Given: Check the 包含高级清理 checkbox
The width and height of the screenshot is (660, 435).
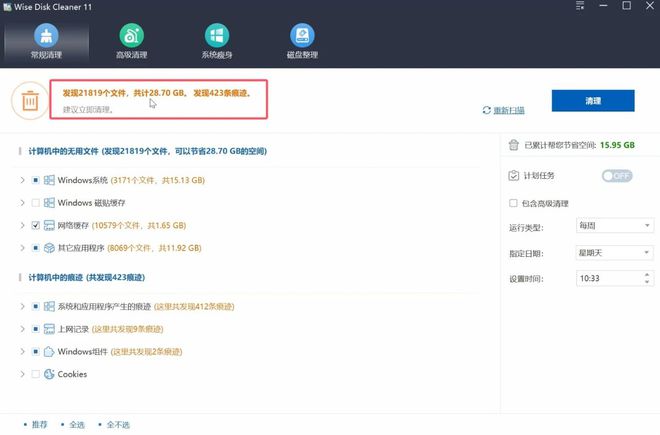Looking at the screenshot, I should (x=514, y=204).
